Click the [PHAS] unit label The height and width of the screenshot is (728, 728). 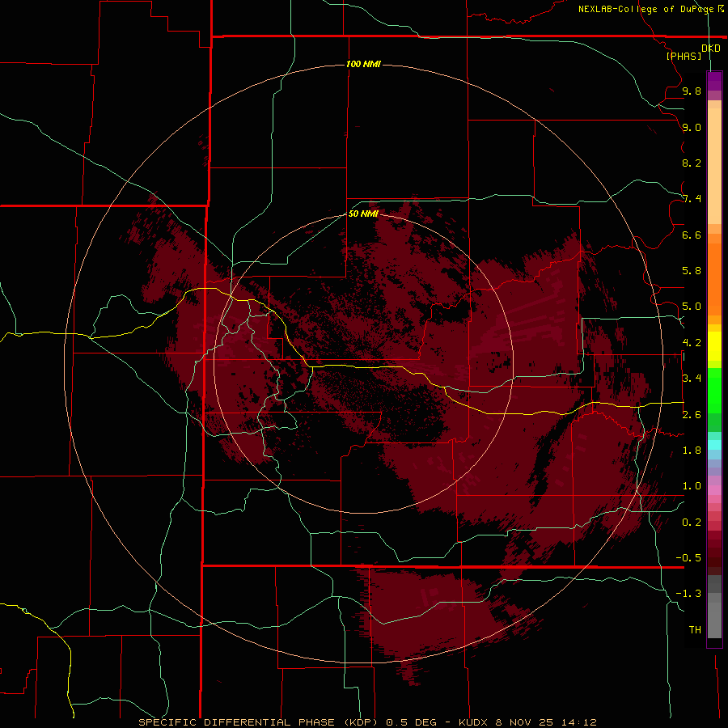(x=684, y=56)
